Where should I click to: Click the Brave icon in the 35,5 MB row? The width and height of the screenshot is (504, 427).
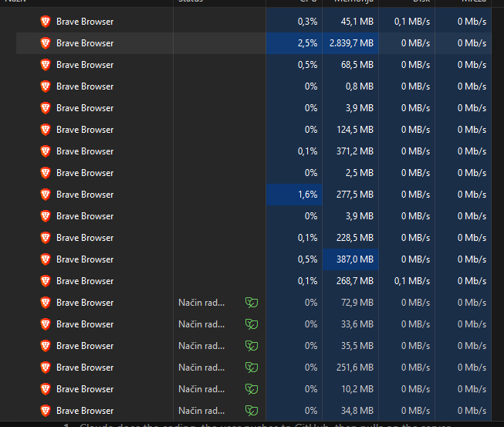coord(46,346)
